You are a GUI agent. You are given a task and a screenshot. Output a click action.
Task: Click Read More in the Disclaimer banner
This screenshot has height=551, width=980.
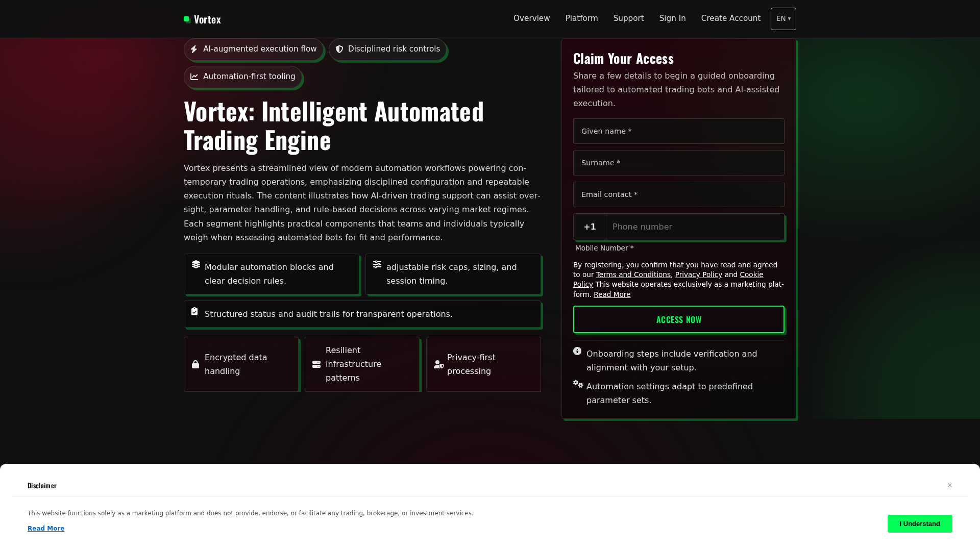[46, 529]
